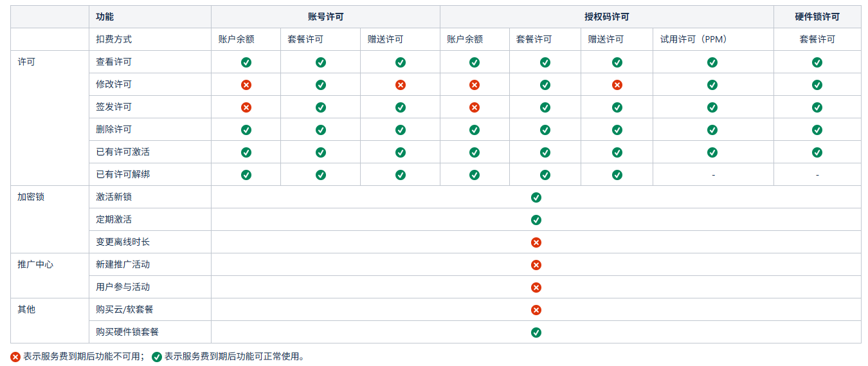Click green check for 签发许可 under 硬件锁许可
868x366 pixels.
click(817, 107)
